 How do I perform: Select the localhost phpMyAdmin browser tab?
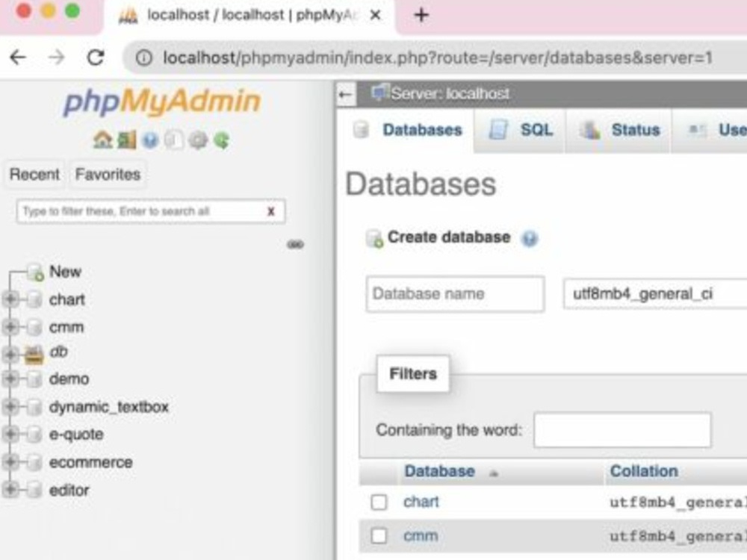pyautogui.click(x=248, y=15)
